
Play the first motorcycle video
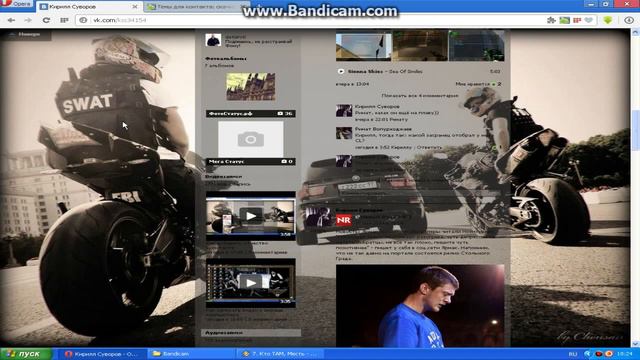click(251, 216)
